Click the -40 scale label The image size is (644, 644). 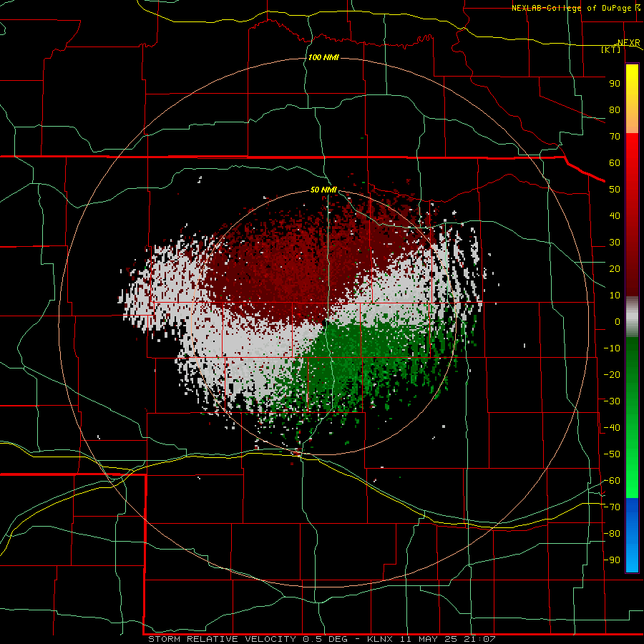tap(612, 428)
